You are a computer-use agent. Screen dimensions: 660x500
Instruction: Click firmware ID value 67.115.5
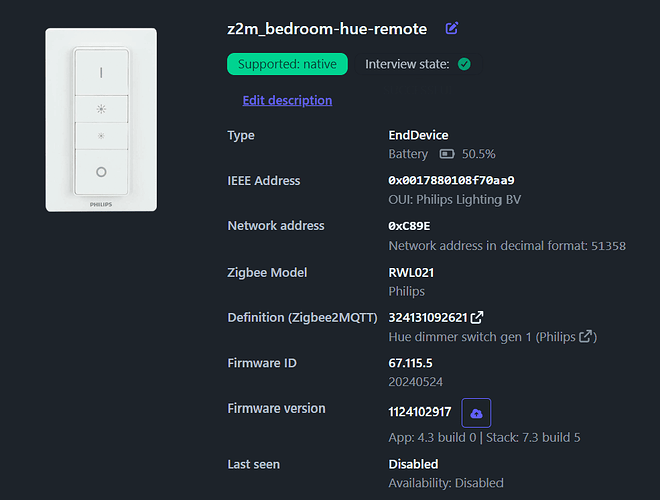pyautogui.click(x=410, y=363)
